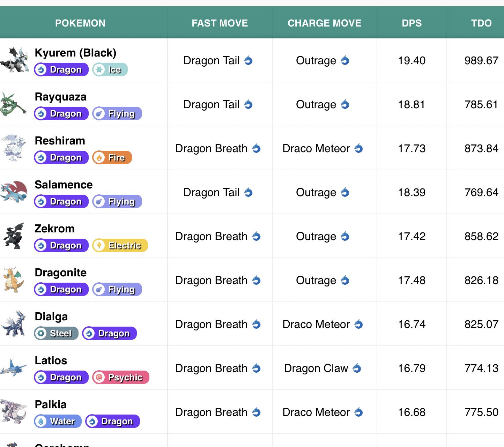Screen dimensions: 504x447
Task: Open the Latios name link
Action: pyautogui.click(x=51, y=360)
